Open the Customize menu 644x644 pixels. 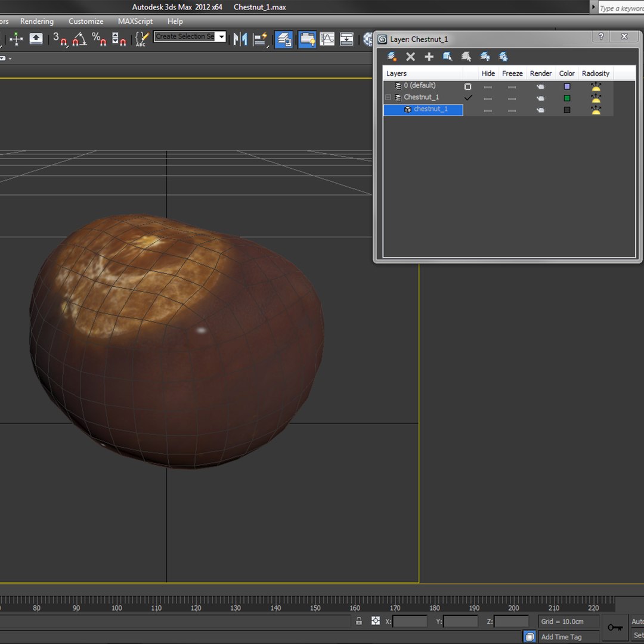click(x=86, y=21)
